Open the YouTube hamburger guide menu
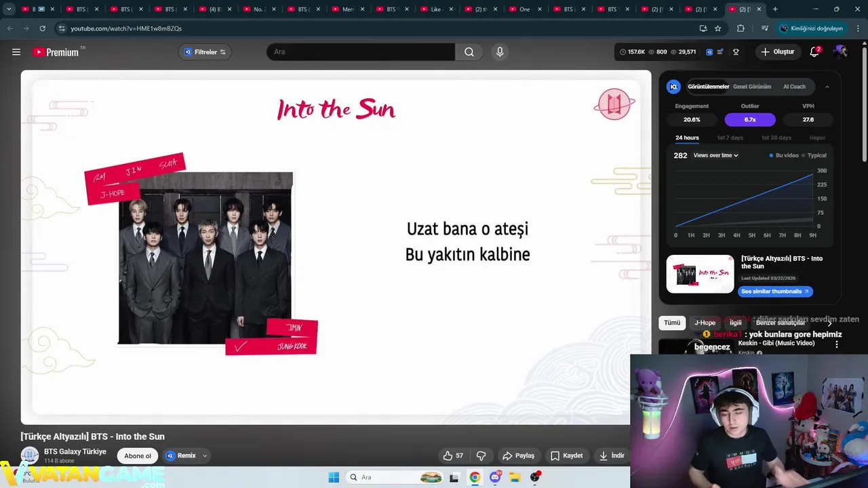 tap(16, 52)
